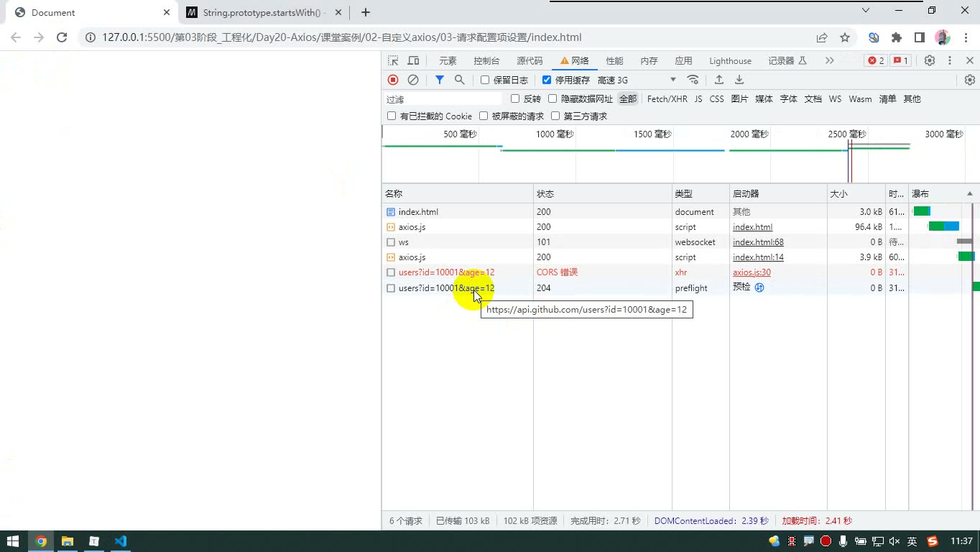Enable the 保留日志 checkbox
The width and height of the screenshot is (980, 552).
[x=485, y=80]
